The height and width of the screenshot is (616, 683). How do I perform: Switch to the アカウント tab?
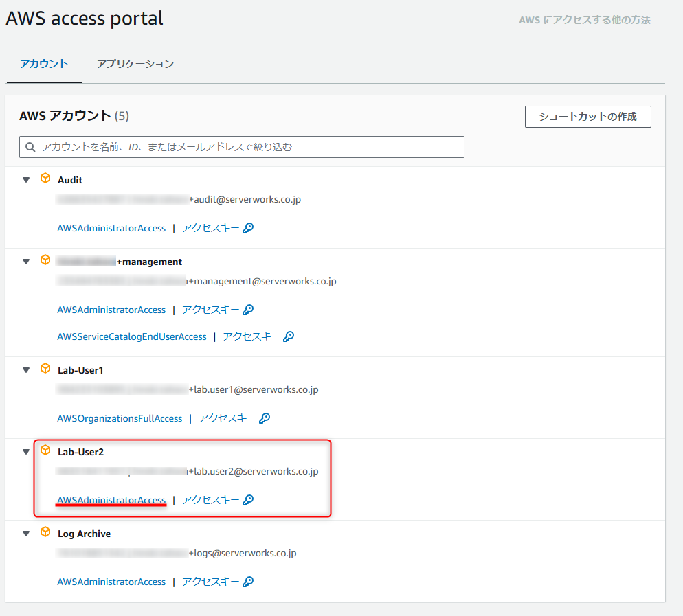pos(44,64)
